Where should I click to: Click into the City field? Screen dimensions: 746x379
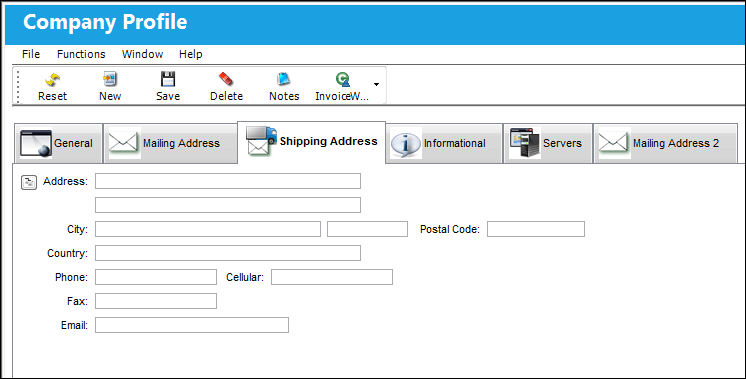click(208, 229)
